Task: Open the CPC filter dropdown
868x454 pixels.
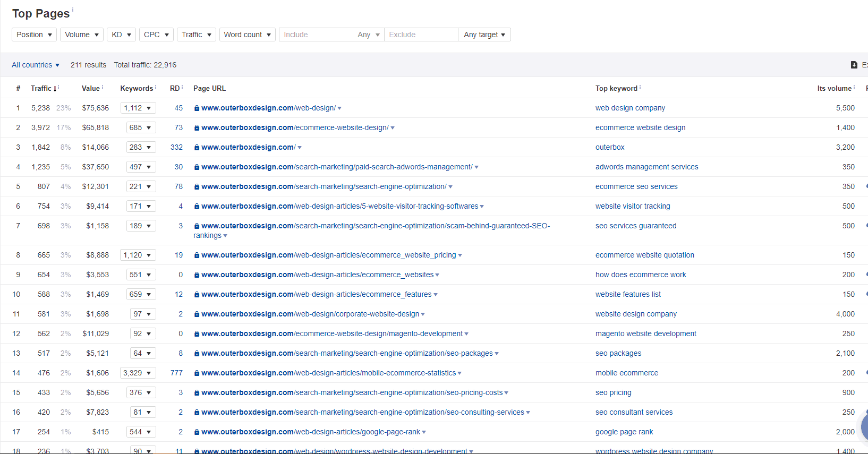Action: pyautogui.click(x=156, y=35)
